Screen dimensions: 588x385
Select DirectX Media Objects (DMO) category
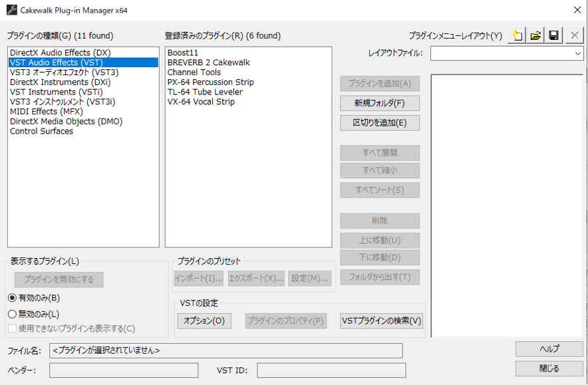point(66,121)
